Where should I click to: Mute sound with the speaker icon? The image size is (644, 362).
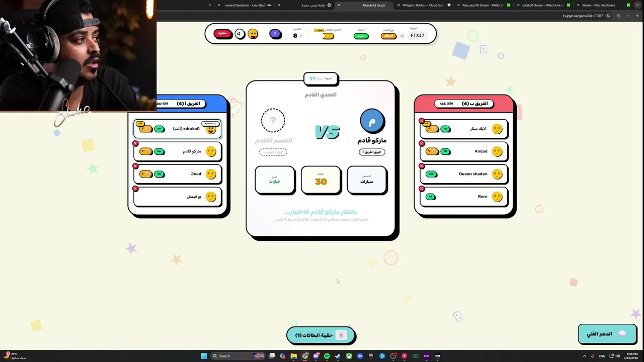point(239,34)
